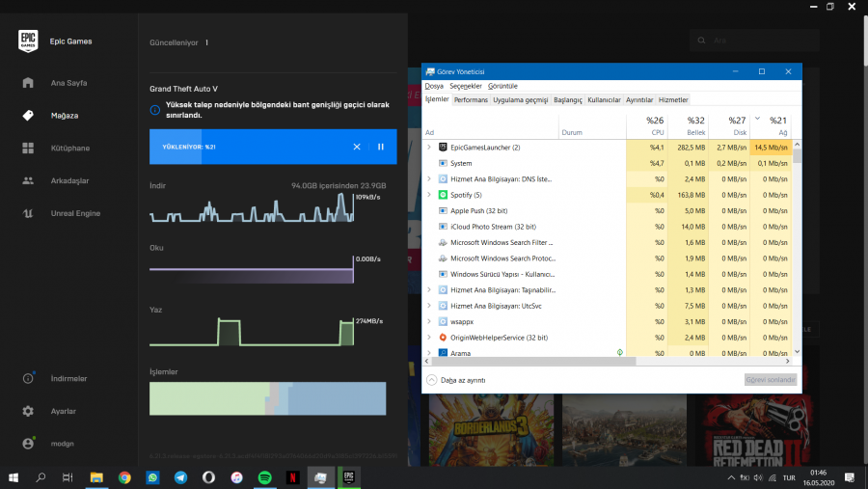Click Spotify icon in taskbar

pyautogui.click(x=263, y=476)
